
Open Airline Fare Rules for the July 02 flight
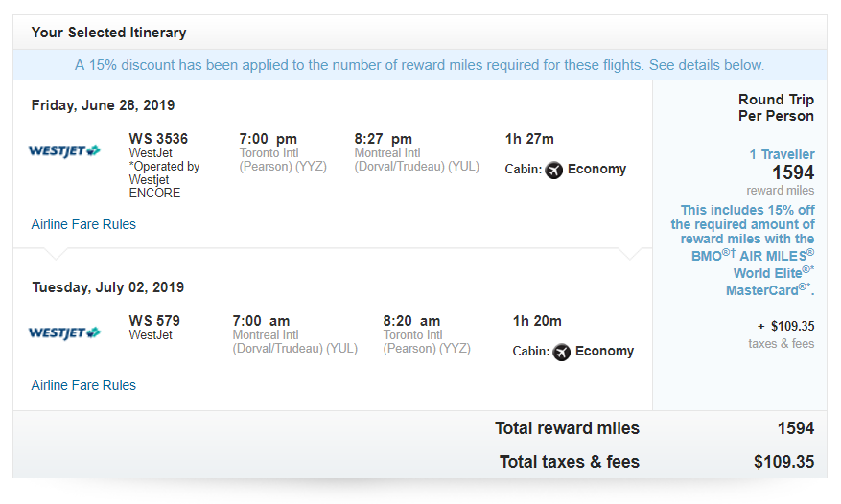coord(83,385)
